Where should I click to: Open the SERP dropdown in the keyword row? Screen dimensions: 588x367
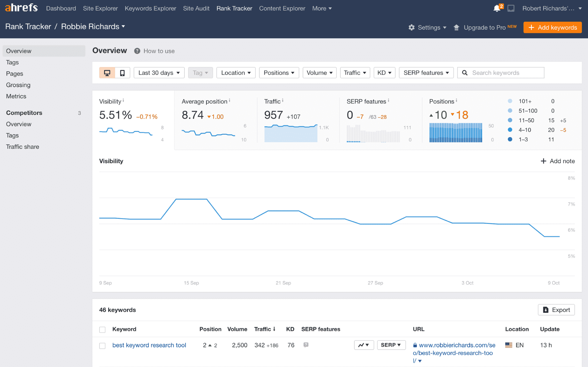391,345
